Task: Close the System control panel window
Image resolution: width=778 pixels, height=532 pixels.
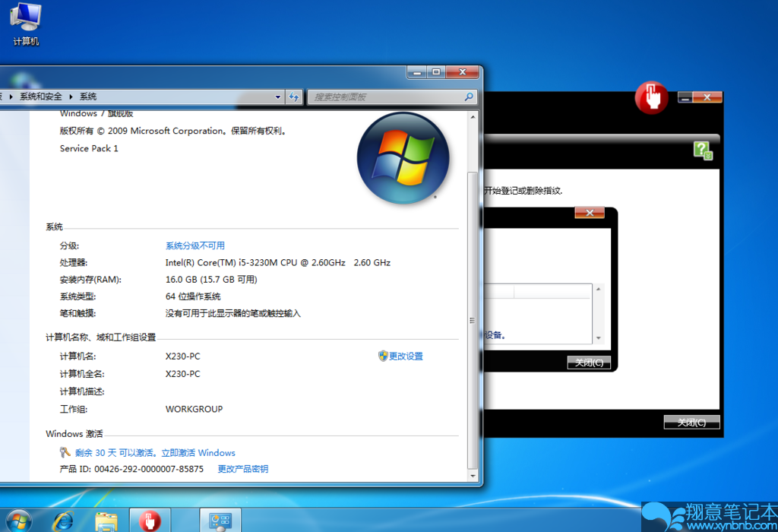Action: pyautogui.click(x=463, y=72)
